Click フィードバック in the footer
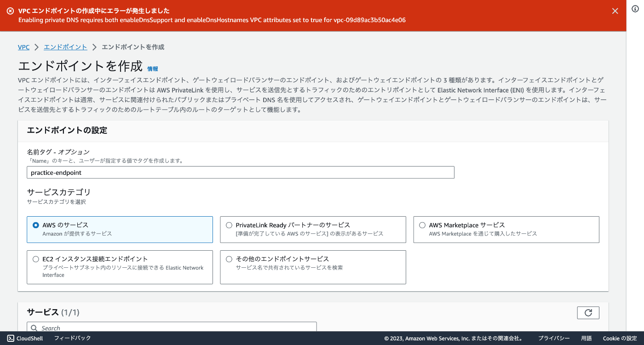644x345 pixels. pyautogui.click(x=72, y=338)
